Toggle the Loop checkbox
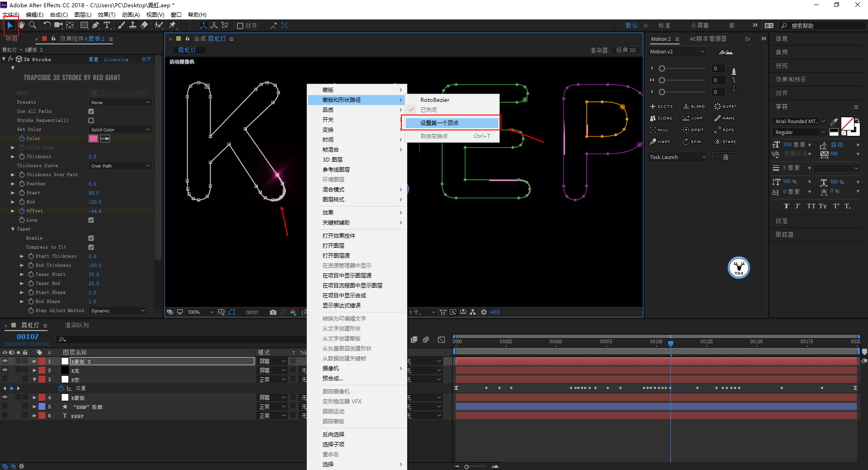 91,220
